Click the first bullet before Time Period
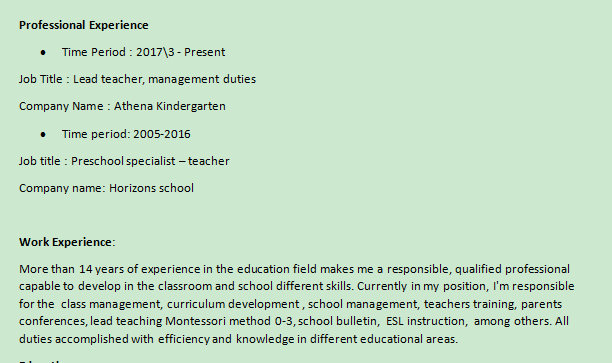Viewport: 612px width, 363px height. [43, 52]
